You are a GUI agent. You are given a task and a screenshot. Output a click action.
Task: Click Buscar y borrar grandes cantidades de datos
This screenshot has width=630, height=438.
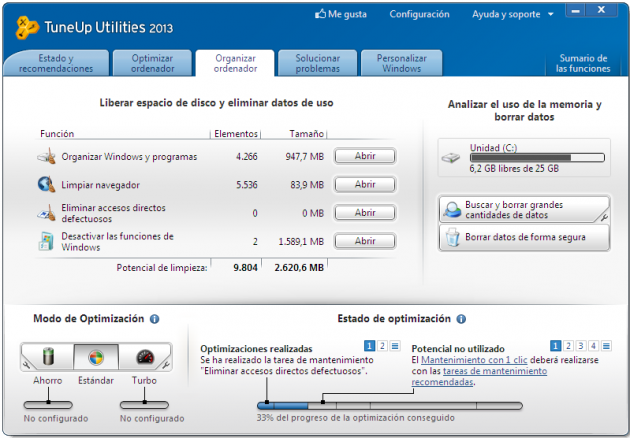(x=524, y=209)
